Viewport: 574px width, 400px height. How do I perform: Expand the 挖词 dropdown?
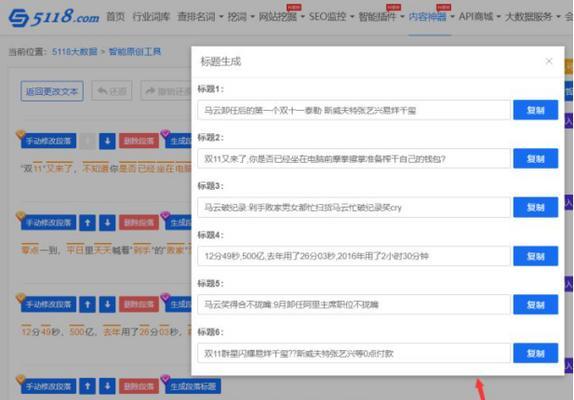(241, 16)
